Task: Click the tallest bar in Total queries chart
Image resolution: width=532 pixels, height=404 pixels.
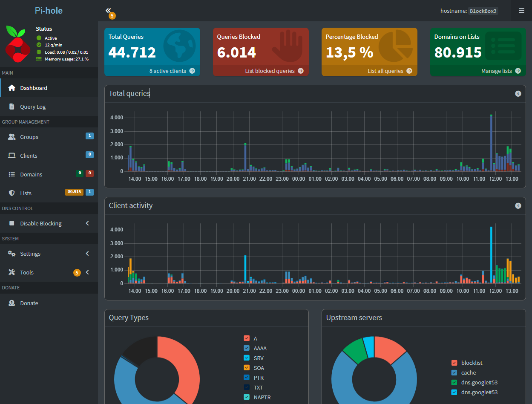Action: coord(491,141)
